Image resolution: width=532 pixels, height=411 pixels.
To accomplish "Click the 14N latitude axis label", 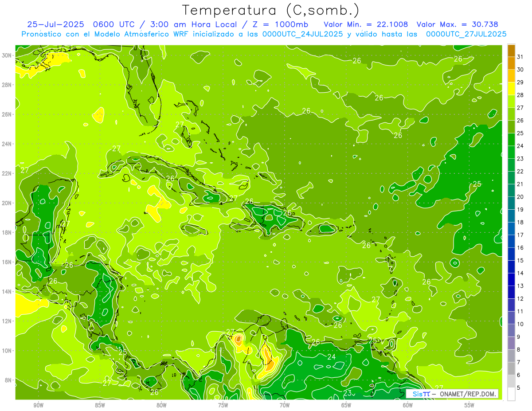I will [x=7, y=292].
